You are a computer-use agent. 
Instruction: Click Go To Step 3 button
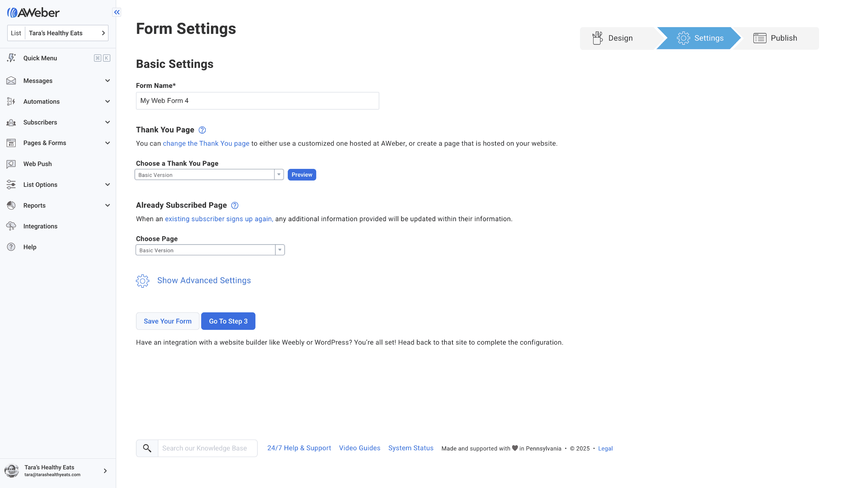pos(228,321)
